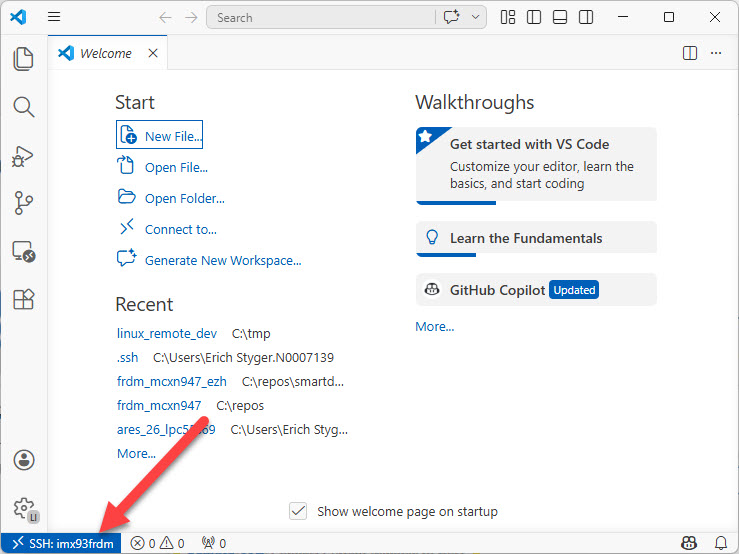Open Learn the Fundamentals walkthrough
Image resolution: width=739 pixels, height=554 pixels.
pyautogui.click(x=536, y=238)
